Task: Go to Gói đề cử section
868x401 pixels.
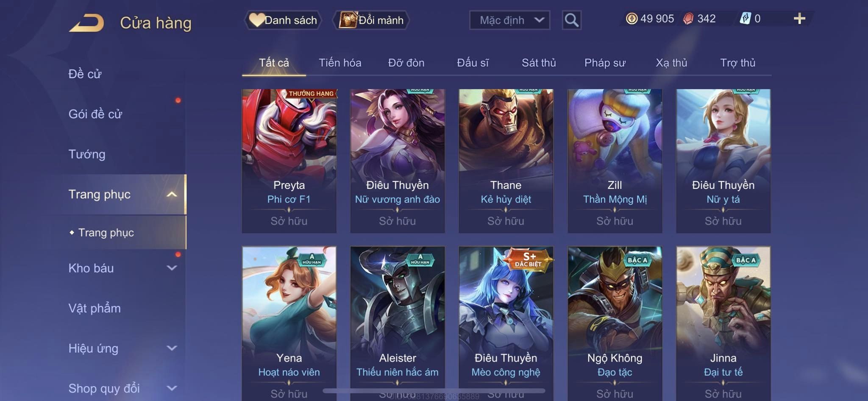Action: click(x=95, y=114)
